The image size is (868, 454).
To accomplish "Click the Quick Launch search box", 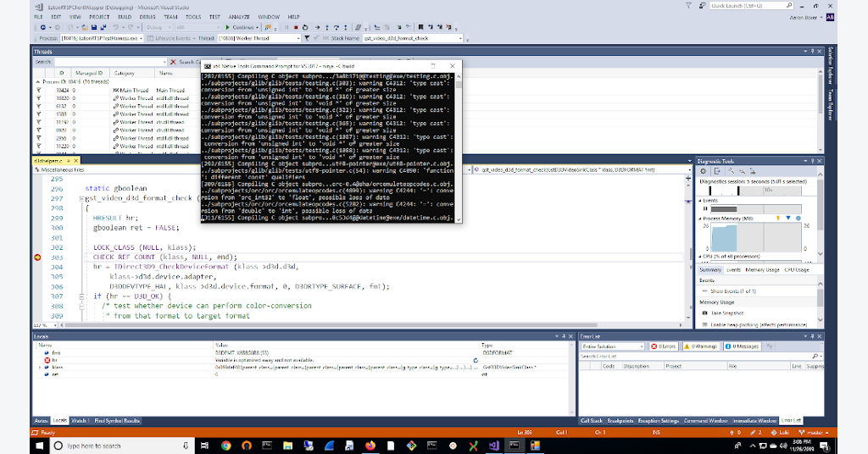I will tap(752, 6).
